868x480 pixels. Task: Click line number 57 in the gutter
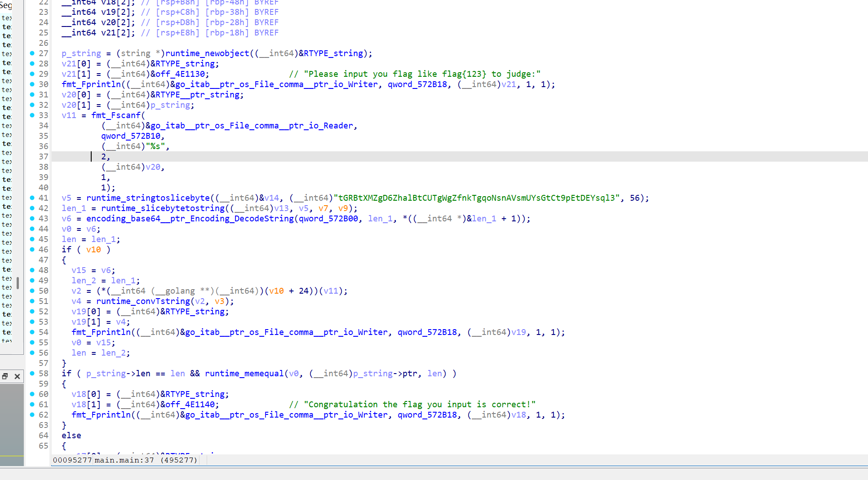click(x=43, y=363)
